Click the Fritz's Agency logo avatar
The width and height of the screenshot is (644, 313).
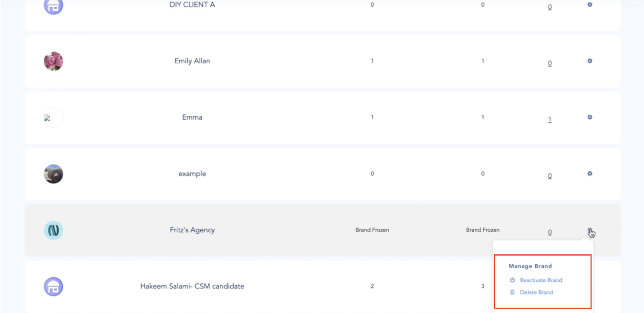pos(53,230)
